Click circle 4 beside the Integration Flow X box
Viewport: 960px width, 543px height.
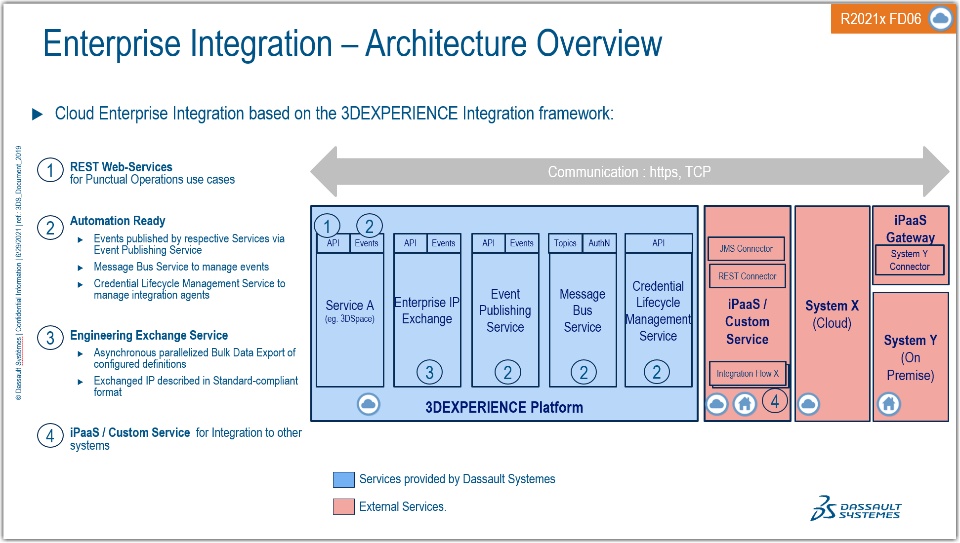[775, 402]
